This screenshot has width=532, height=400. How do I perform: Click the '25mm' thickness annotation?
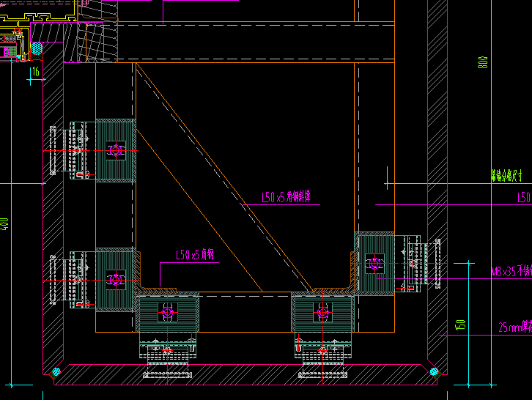(515, 327)
